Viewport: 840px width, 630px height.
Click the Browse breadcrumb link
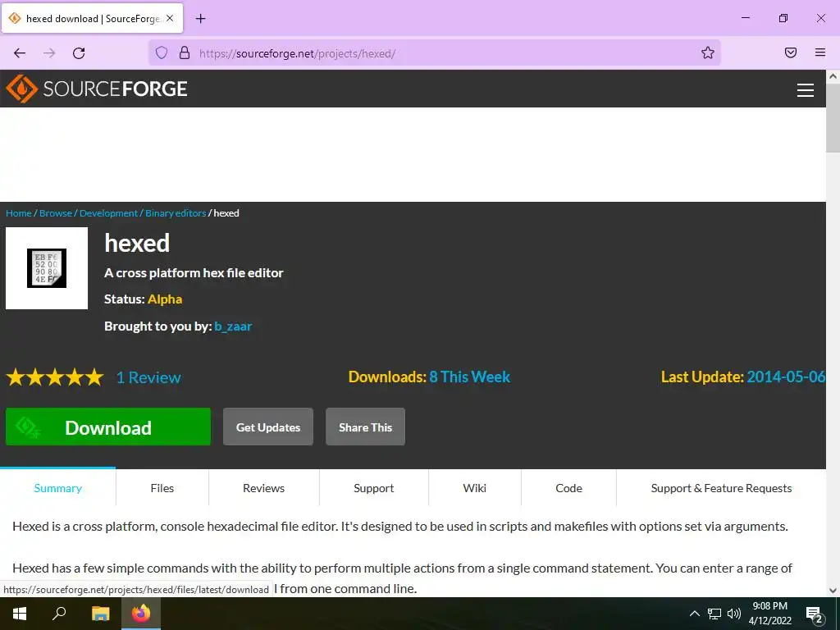tap(56, 213)
